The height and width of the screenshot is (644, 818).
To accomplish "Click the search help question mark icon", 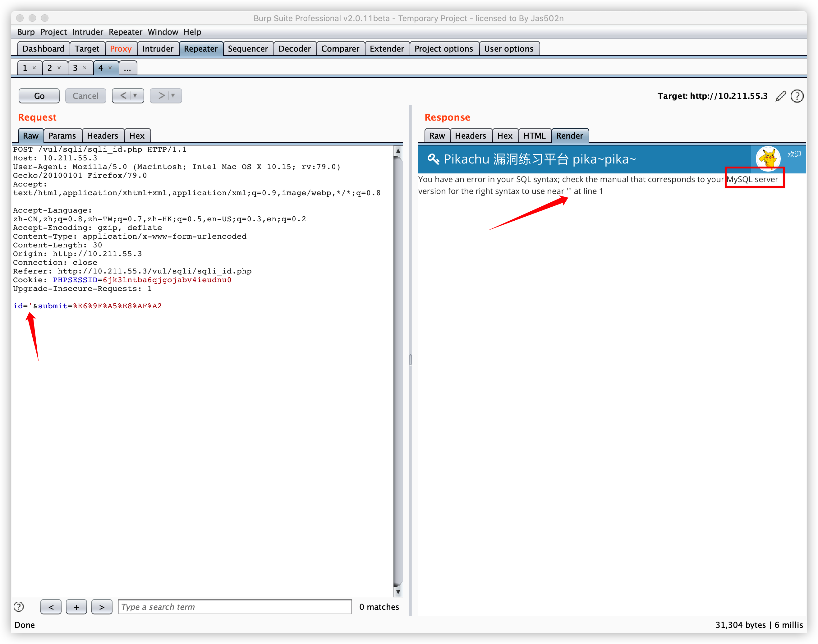I will click(x=18, y=607).
